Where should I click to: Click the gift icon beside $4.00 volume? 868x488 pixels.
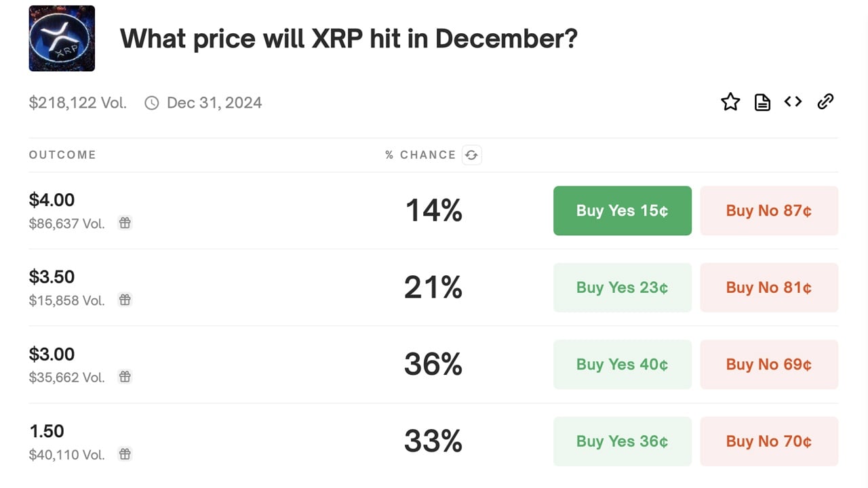point(125,222)
